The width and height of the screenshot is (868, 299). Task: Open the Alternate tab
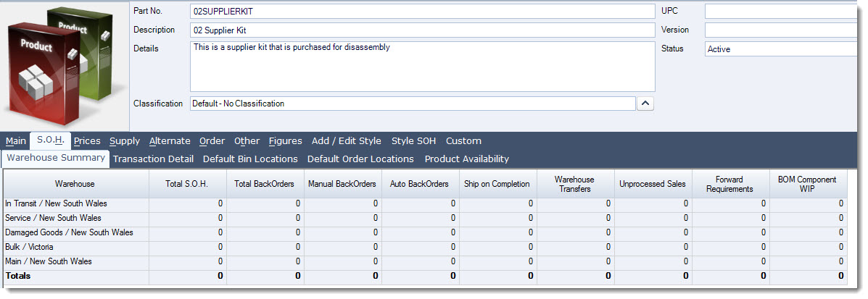170,141
